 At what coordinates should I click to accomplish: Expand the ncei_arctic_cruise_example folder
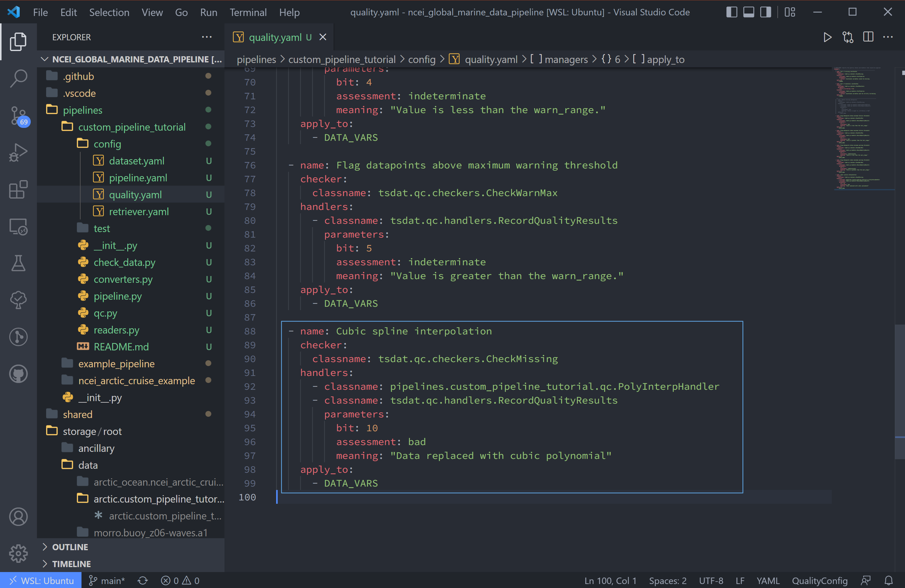131,381
